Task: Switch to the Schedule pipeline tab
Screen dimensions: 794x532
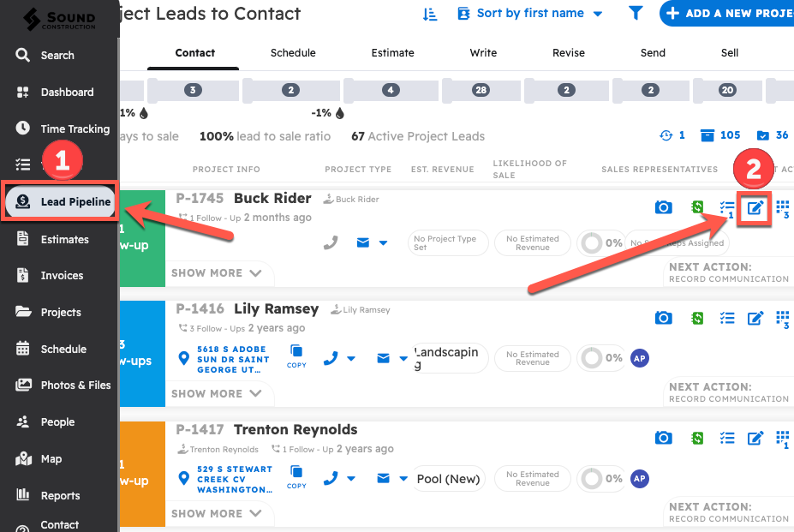Action: pyautogui.click(x=293, y=53)
